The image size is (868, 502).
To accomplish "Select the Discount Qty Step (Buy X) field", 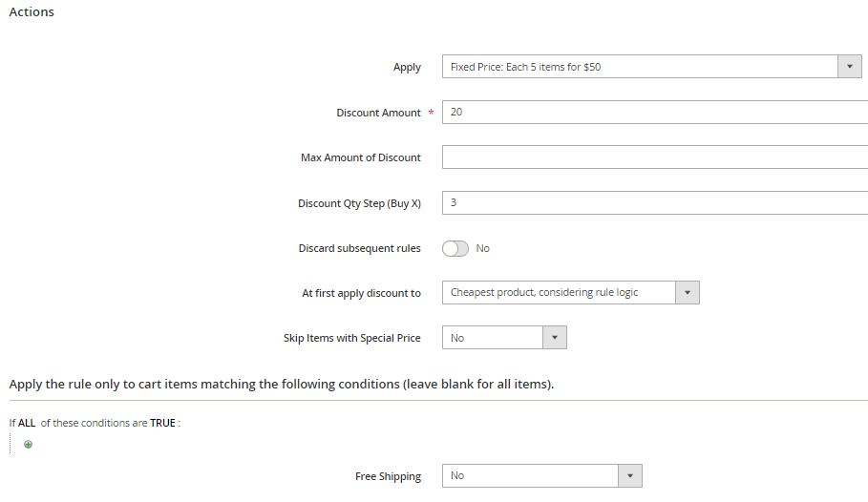I will (x=654, y=203).
